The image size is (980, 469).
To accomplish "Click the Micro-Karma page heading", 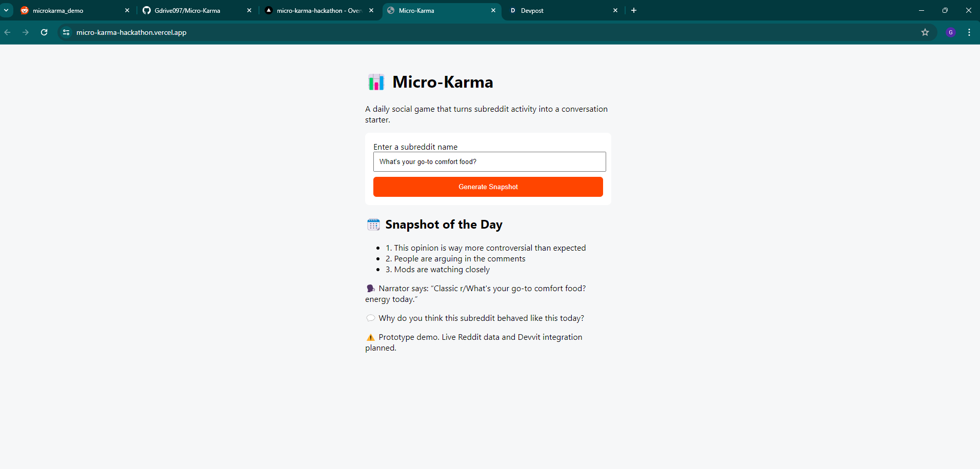I will (443, 82).
